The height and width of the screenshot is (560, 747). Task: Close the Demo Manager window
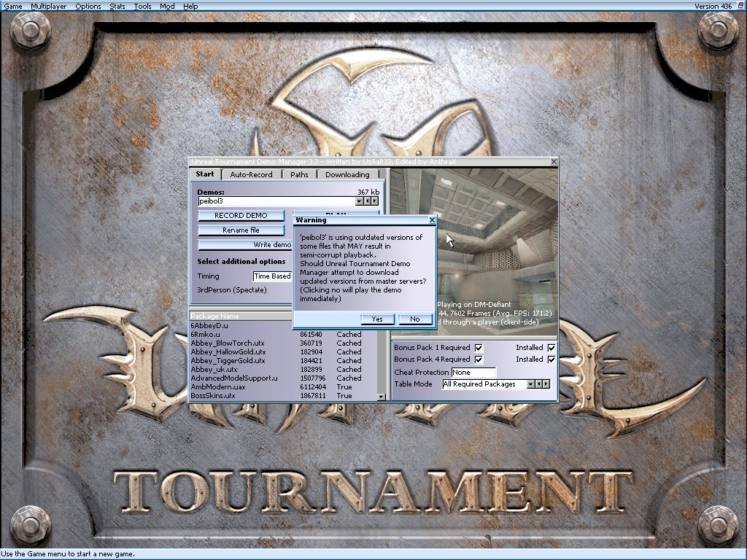coord(554,162)
